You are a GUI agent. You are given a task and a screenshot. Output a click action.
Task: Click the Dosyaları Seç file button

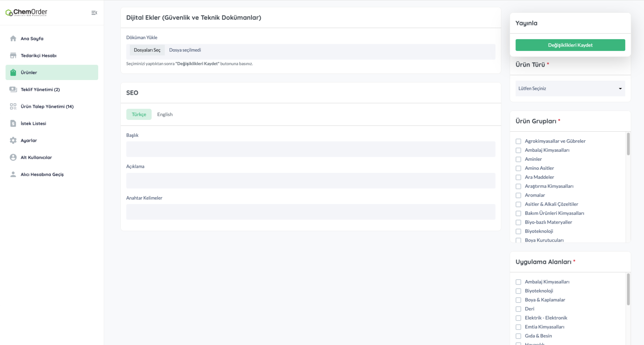tap(147, 50)
